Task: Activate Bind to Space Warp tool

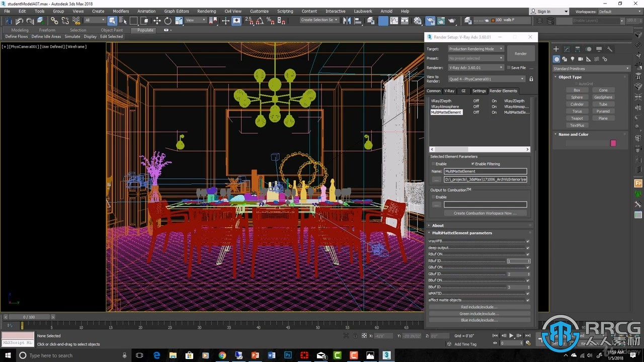Action: pos(76,21)
